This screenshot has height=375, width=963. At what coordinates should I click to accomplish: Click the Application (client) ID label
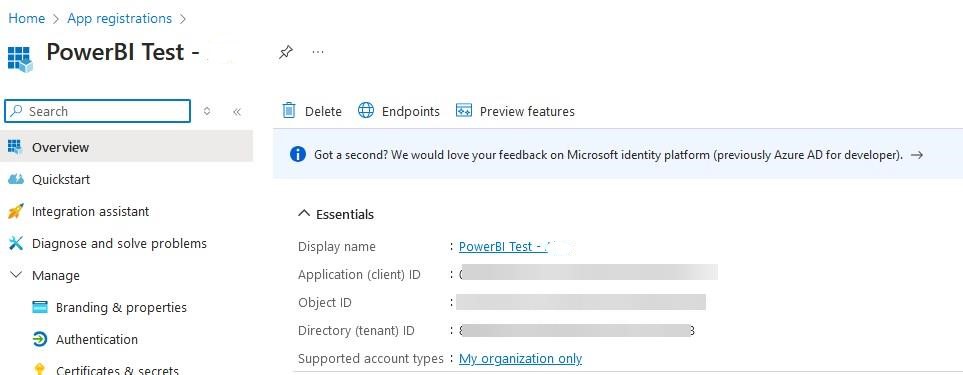[x=359, y=275]
